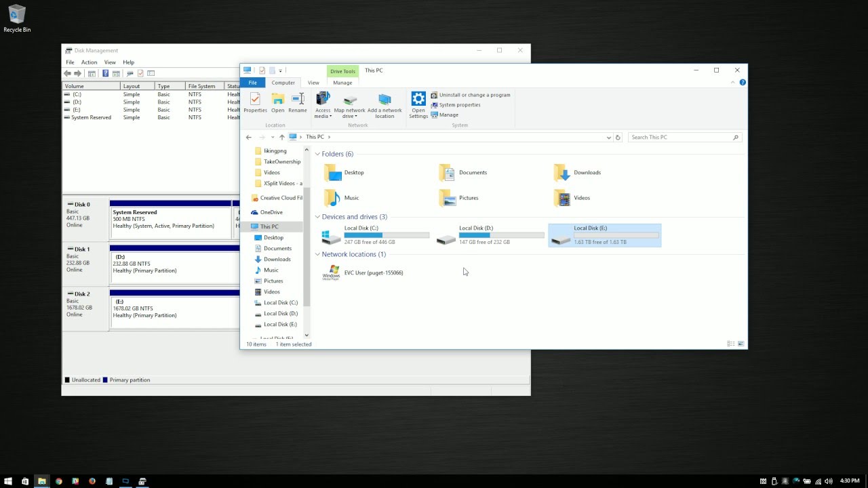Click the navigation pane scrollbar down arrow
The width and height of the screenshot is (868, 488).
(307, 335)
